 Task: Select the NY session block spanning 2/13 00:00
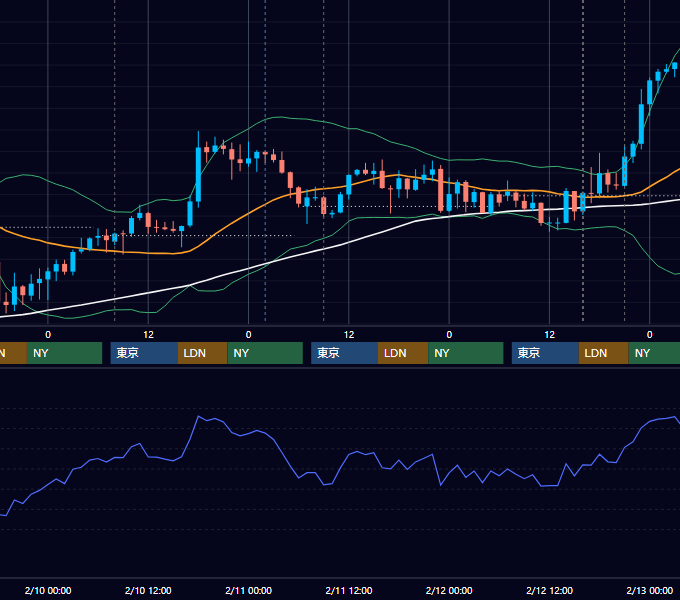point(654,353)
